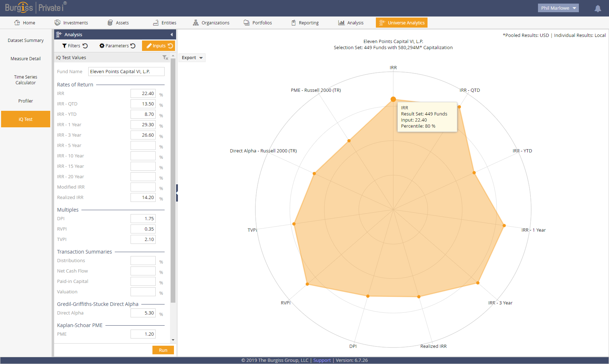Click the TVPI data point on chart
The image size is (609, 364).
(x=294, y=224)
